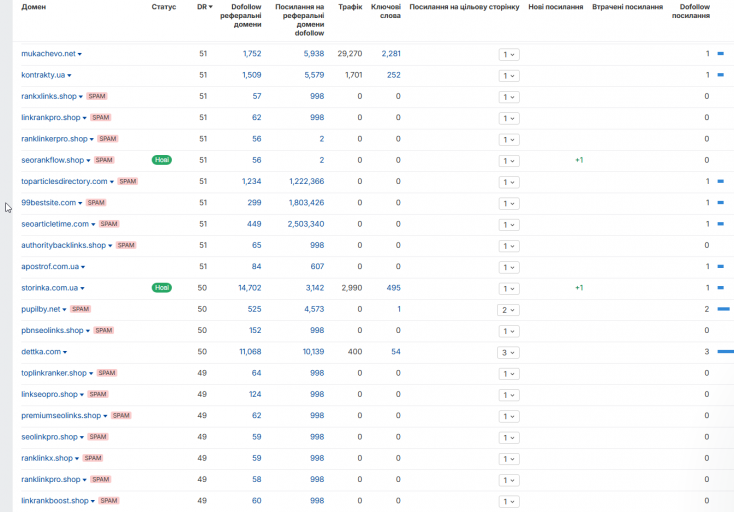Screen dimensions: 734x512
Task: Sort by the Трафік column header
Action: [350, 7]
